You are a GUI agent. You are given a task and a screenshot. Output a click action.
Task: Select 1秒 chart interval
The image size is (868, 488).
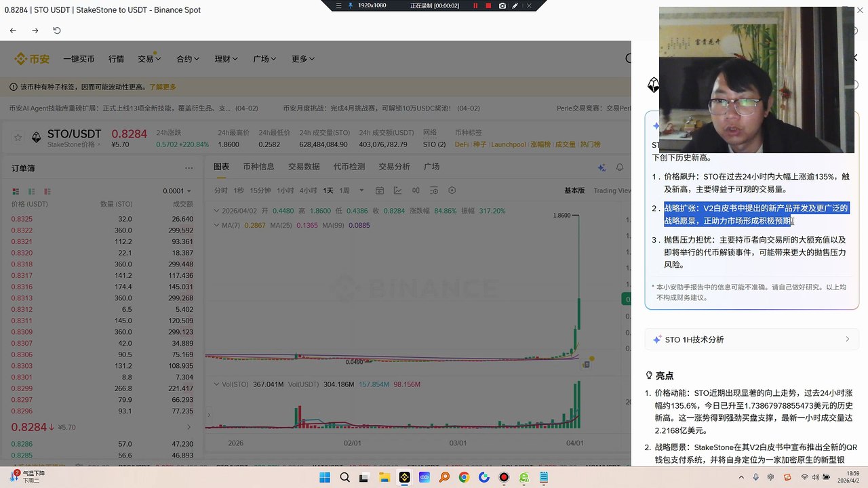[239, 190]
